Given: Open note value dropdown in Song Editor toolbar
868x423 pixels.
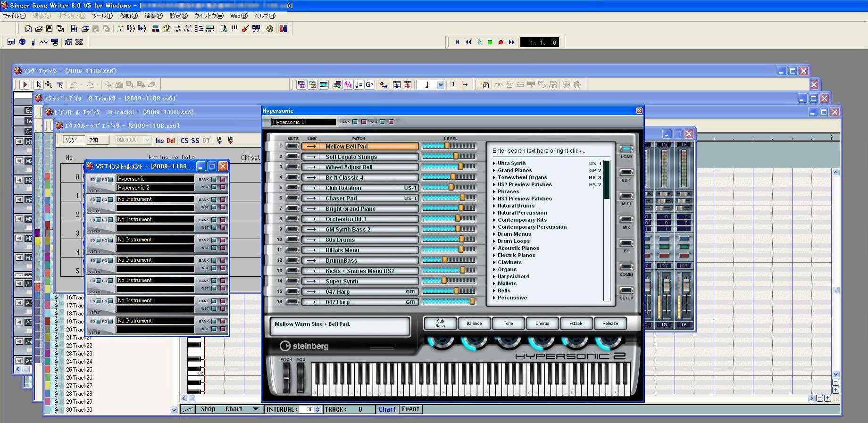Looking at the screenshot, I should [441, 85].
